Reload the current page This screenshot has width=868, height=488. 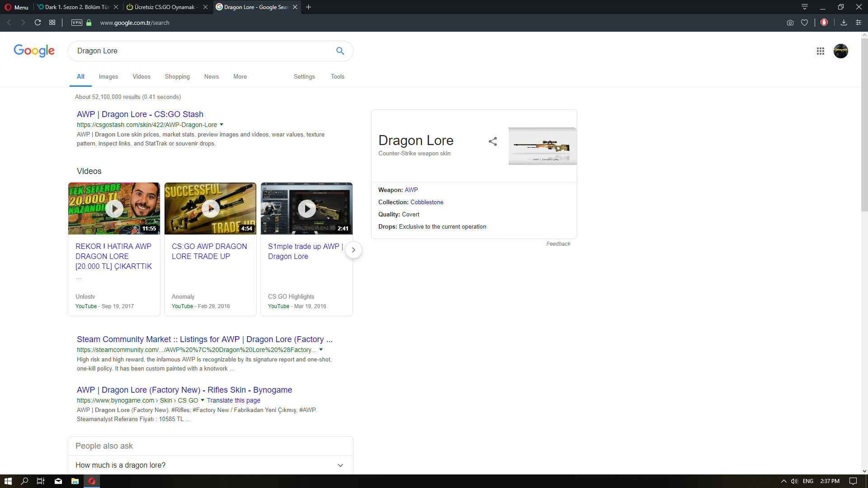coord(38,23)
